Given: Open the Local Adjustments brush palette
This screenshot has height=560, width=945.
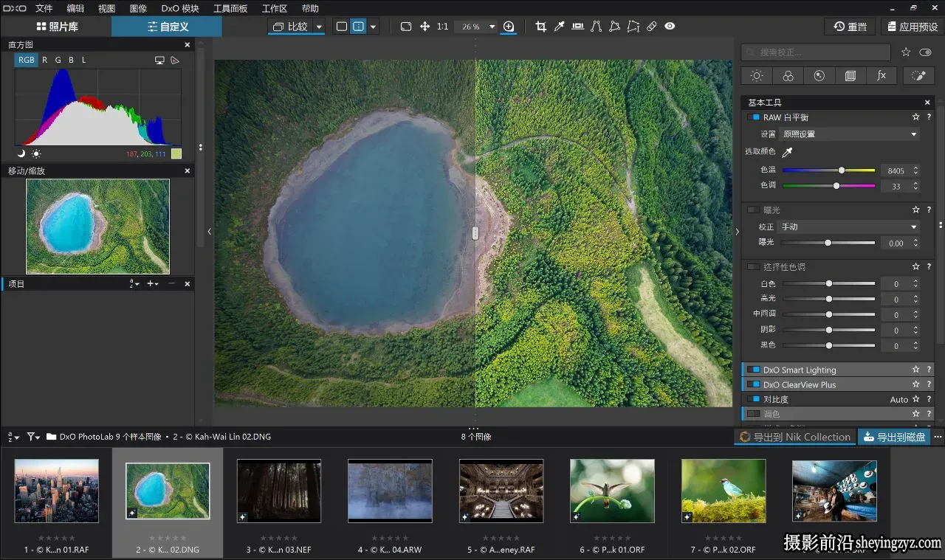Looking at the screenshot, I should pyautogui.click(x=918, y=76).
